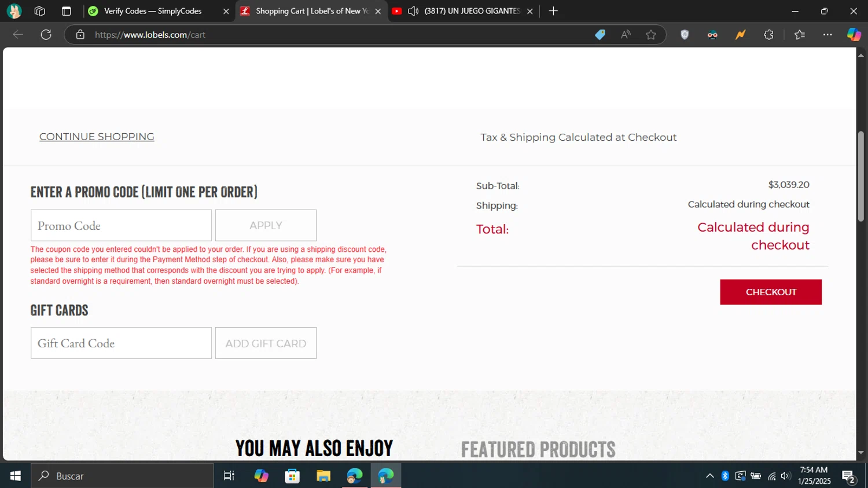The width and height of the screenshot is (868, 488).
Task: Open the Extensions puzzle icon
Action: click(x=768, y=35)
